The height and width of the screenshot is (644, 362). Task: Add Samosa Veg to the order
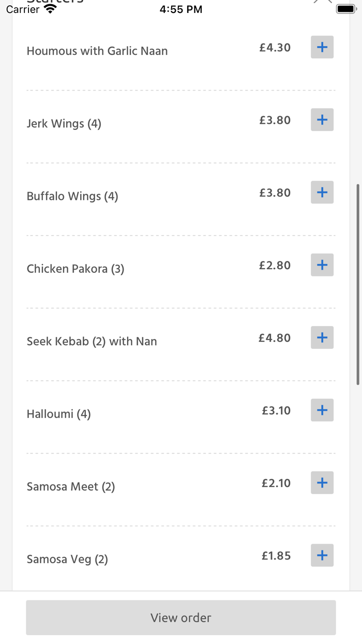coord(322,555)
